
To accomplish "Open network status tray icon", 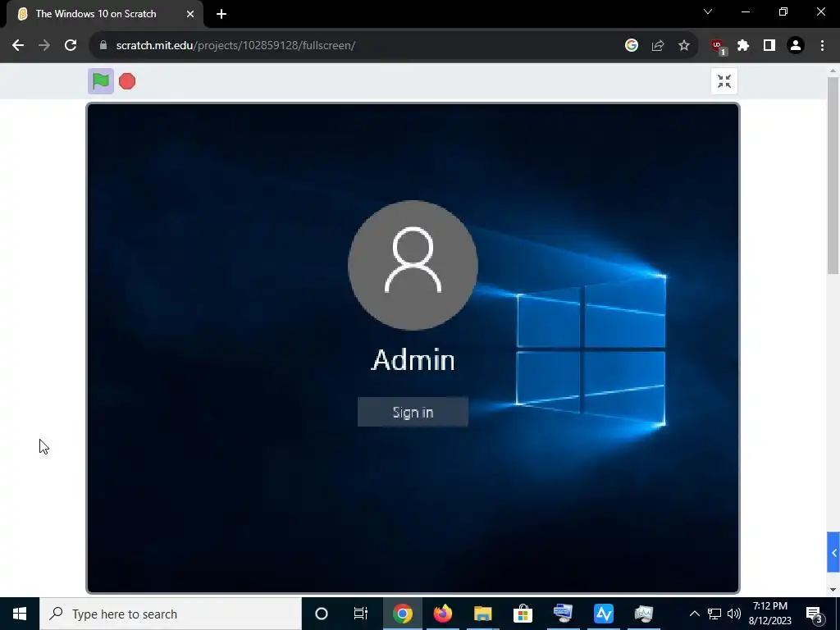I will (714, 614).
